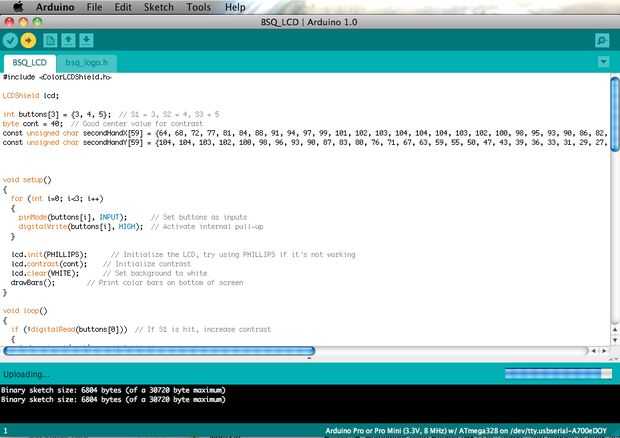Click the upload progress bar
620x438 pixels.
[x=558, y=374]
